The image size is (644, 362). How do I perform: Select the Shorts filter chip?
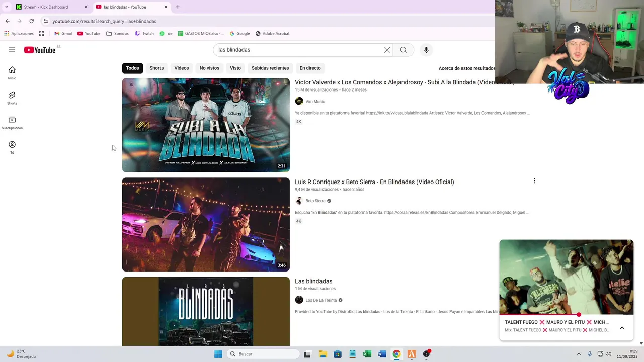coord(156,68)
